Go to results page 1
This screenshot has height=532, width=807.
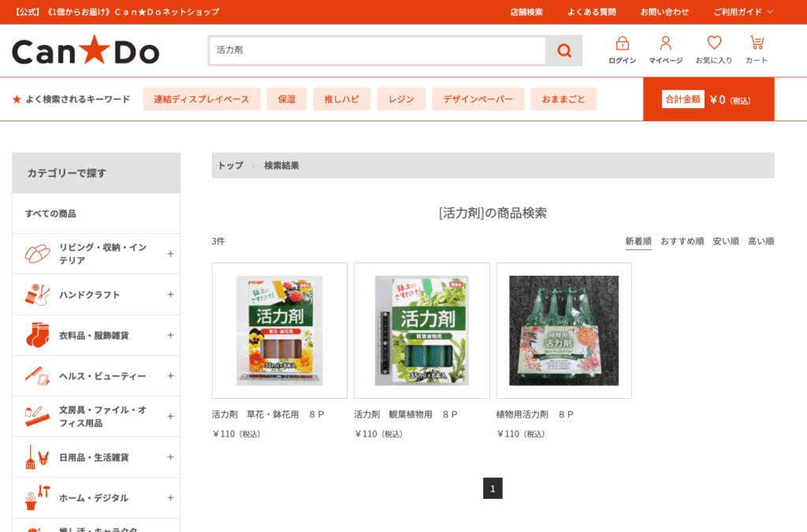tap(493, 489)
